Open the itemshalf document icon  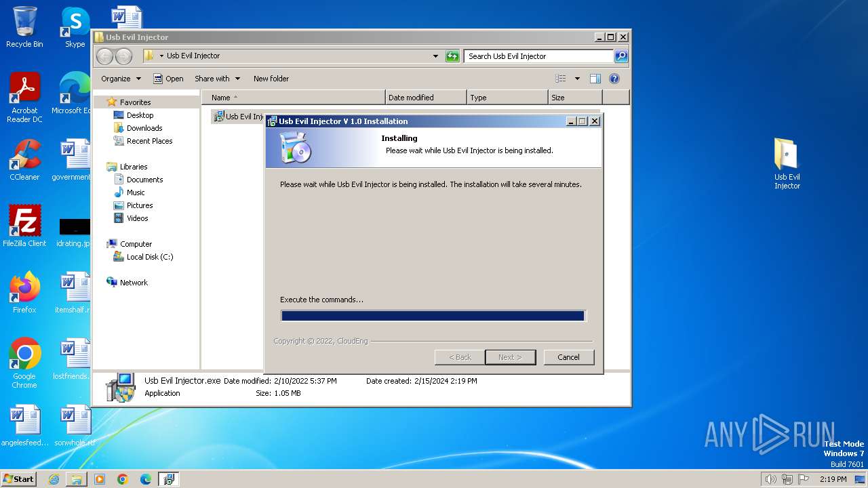(x=73, y=293)
